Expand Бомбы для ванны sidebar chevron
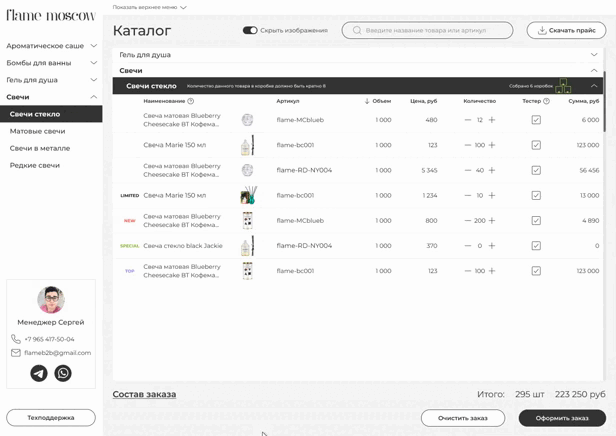The width and height of the screenshot is (616, 436). click(x=94, y=63)
